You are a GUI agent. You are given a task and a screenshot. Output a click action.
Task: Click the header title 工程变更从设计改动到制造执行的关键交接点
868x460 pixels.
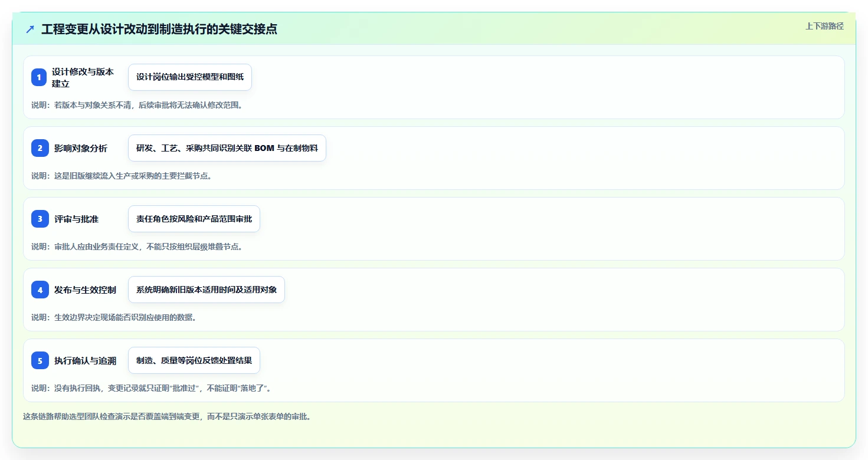coord(159,29)
